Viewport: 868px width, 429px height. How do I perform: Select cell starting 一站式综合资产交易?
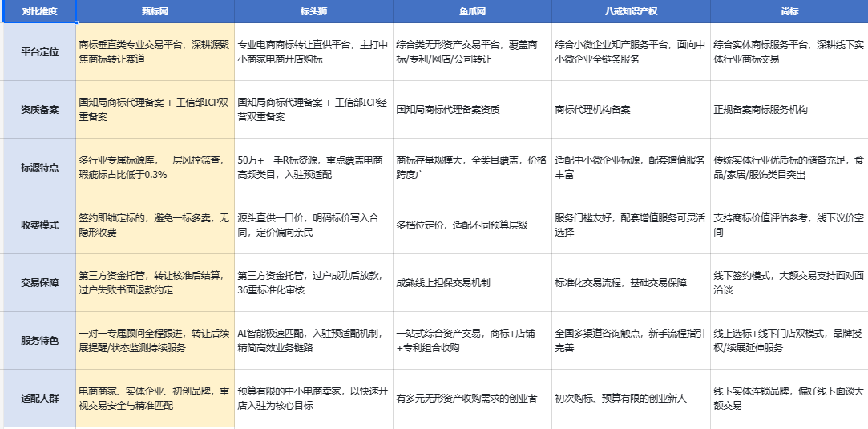[x=472, y=341]
